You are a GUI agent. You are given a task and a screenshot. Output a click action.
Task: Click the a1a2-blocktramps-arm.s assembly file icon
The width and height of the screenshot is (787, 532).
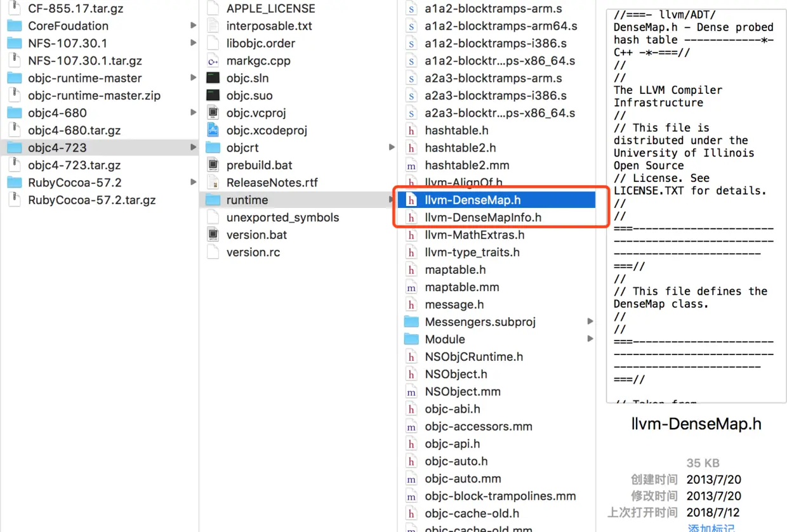(411, 9)
